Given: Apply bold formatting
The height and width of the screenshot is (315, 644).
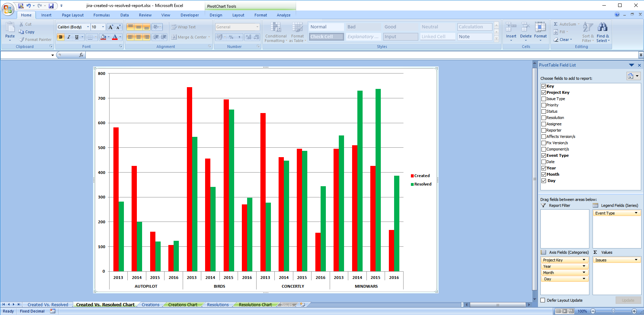Looking at the screenshot, I should (x=61, y=37).
